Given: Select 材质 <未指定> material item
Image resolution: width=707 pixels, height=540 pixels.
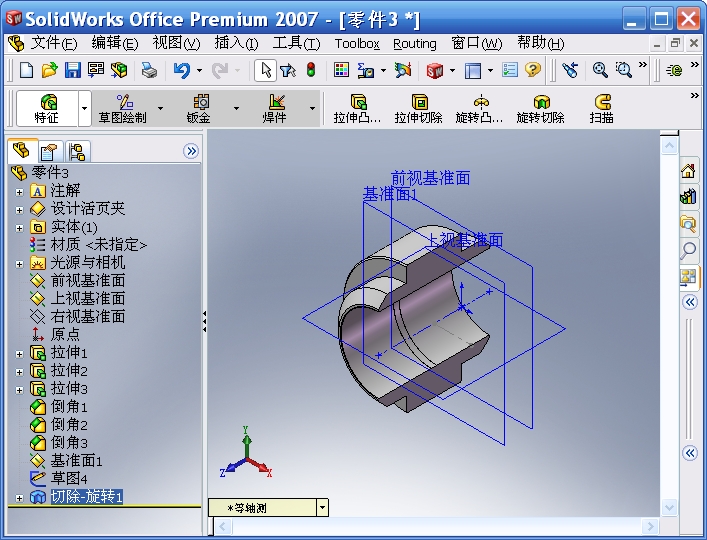Looking at the screenshot, I should 98,245.
